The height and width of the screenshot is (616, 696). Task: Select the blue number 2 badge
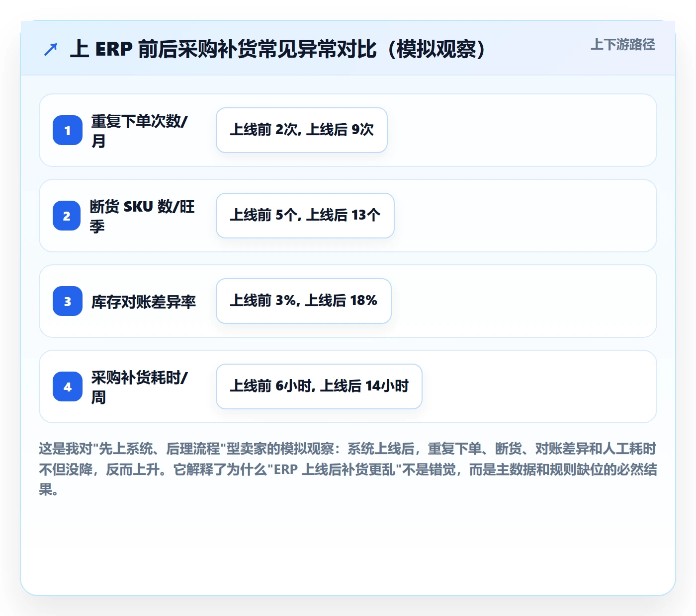(x=67, y=216)
